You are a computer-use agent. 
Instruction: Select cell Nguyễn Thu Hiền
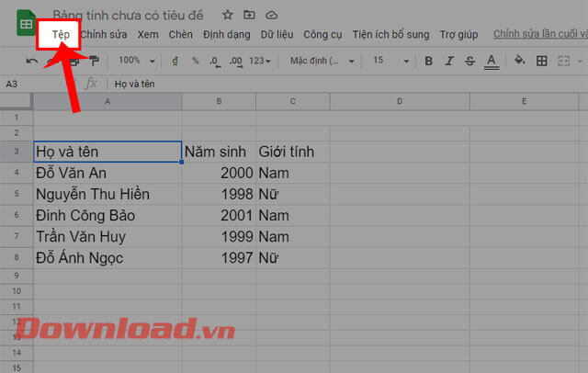tap(107, 194)
